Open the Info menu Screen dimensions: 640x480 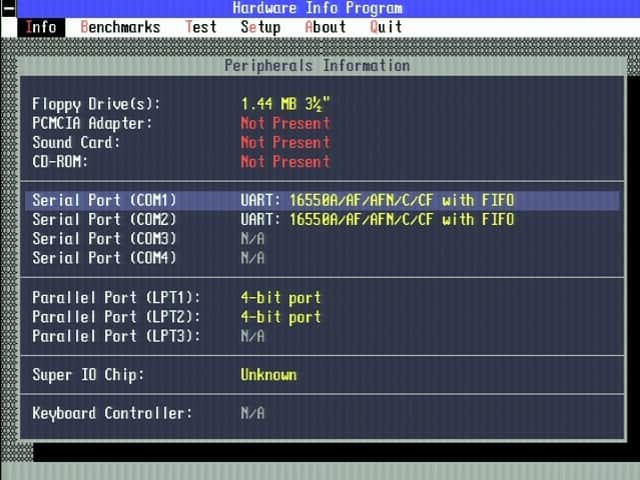click(41, 27)
